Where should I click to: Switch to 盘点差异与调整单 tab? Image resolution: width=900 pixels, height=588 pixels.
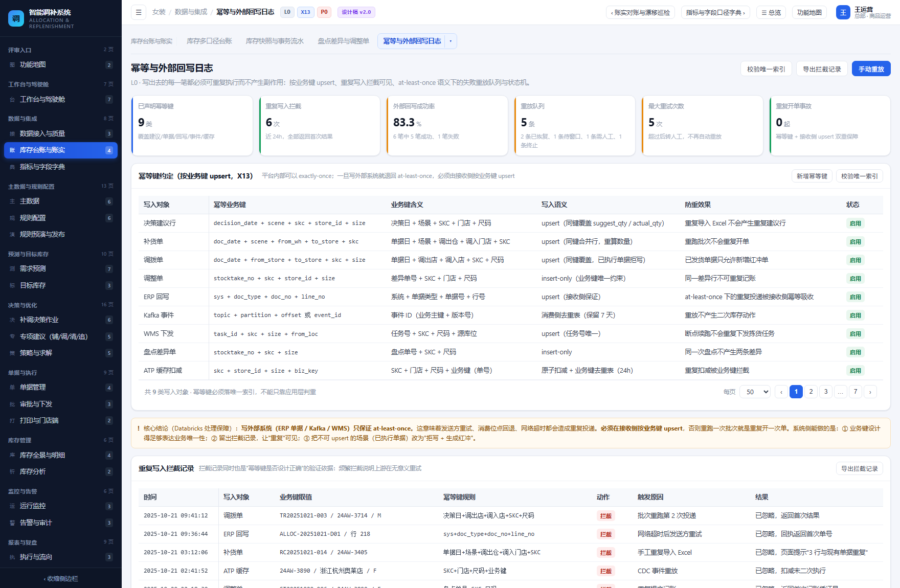point(343,41)
